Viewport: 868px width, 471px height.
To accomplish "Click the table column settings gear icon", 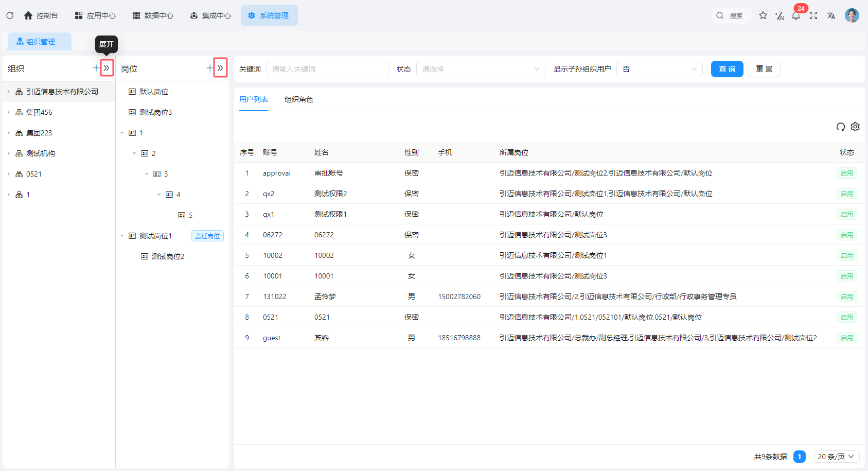I will [855, 127].
